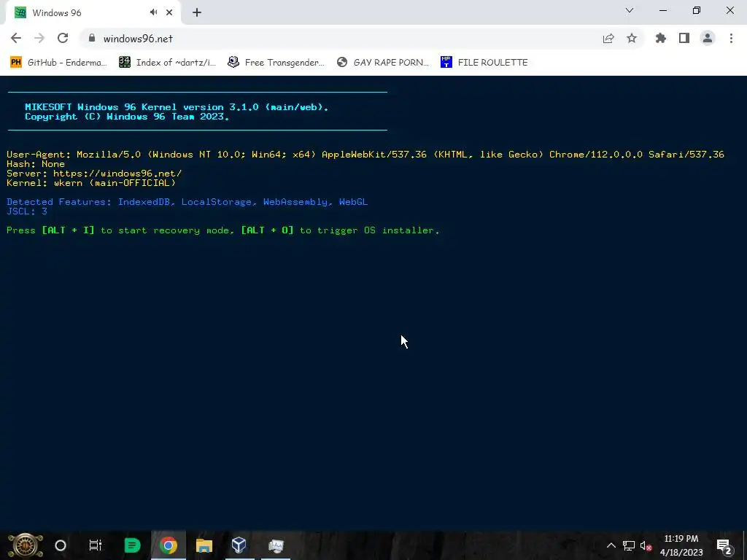Open the GitHub - Enderma... bookmark
This screenshot has height=560, width=747.
(x=58, y=63)
